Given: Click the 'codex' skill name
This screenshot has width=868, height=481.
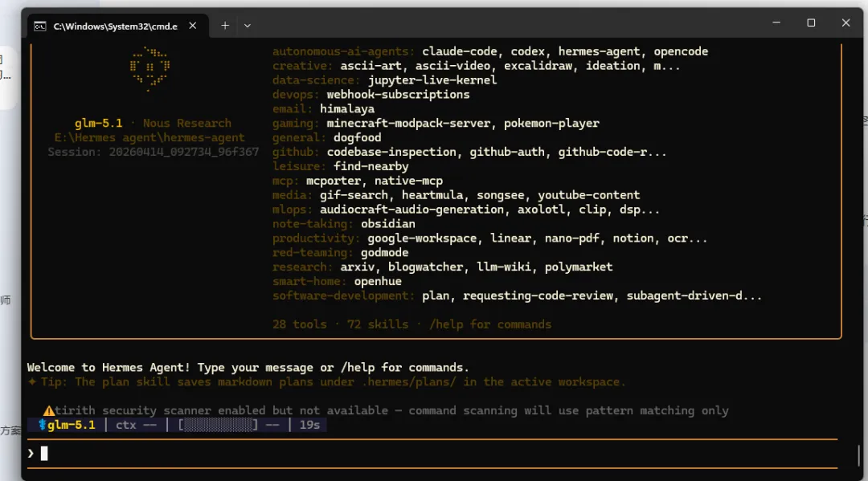Looking at the screenshot, I should point(527,51).
